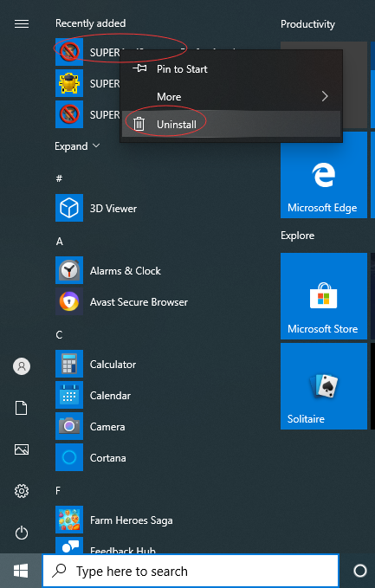Open Feedback Hub icon

(x=69, y=546)
